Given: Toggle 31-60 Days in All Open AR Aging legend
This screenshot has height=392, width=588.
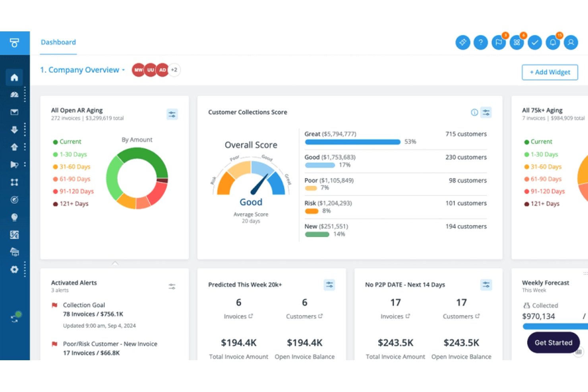Looking at the screenshot, I should [x=72, y=167].
